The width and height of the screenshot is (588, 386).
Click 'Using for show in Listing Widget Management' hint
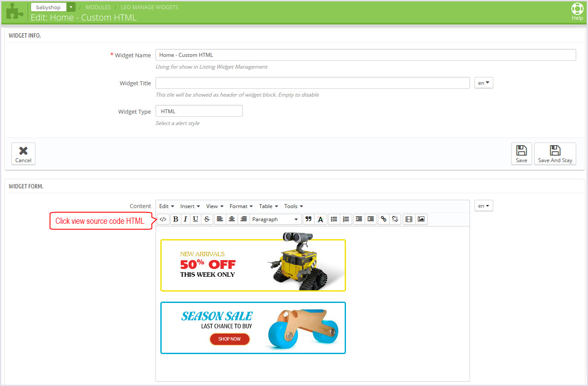(x=211, y=67)
